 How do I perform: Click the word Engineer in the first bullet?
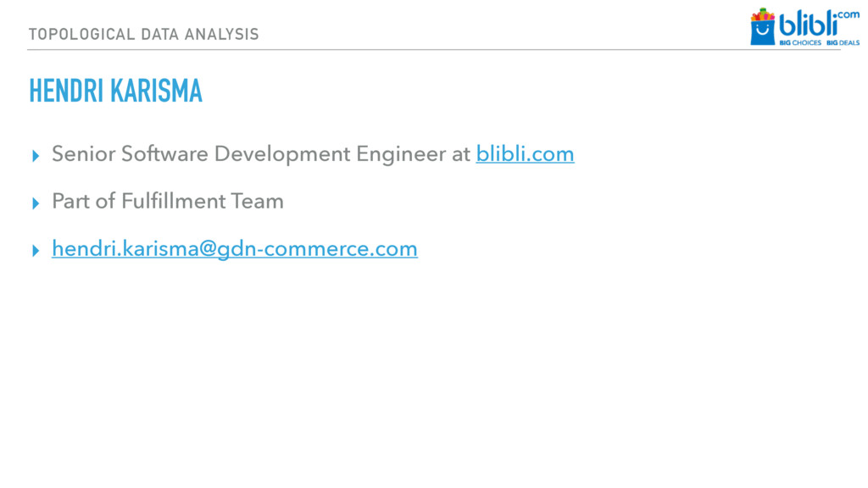coord(401,154)
